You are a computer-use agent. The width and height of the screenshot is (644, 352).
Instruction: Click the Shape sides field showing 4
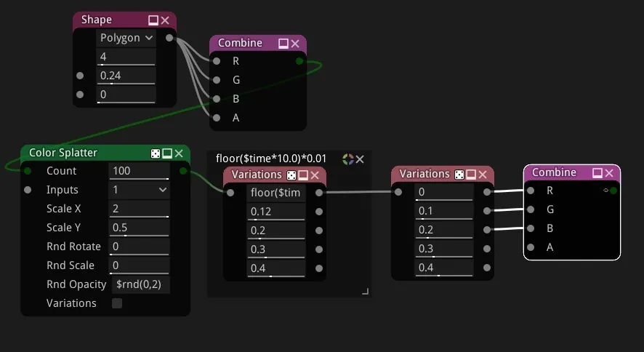[126, 57]
